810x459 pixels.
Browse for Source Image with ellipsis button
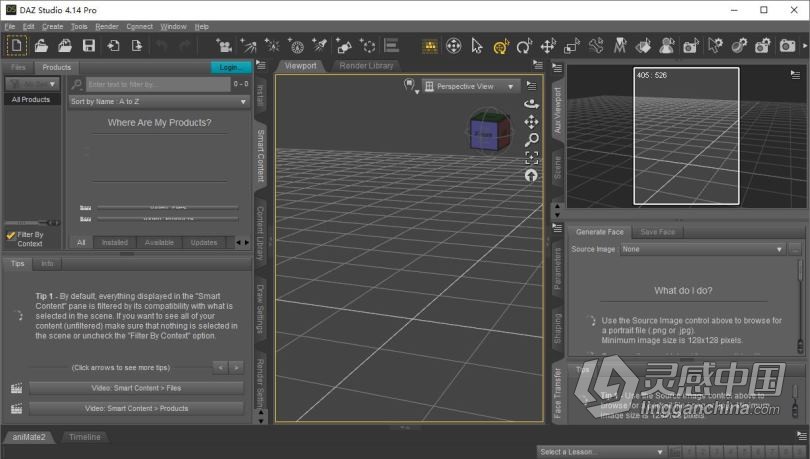tap(795, 249)
